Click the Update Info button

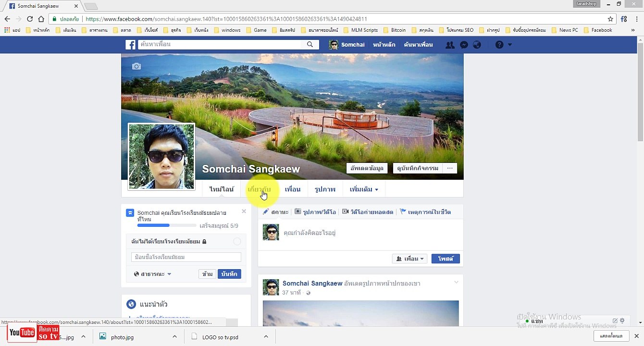[367, 168]
